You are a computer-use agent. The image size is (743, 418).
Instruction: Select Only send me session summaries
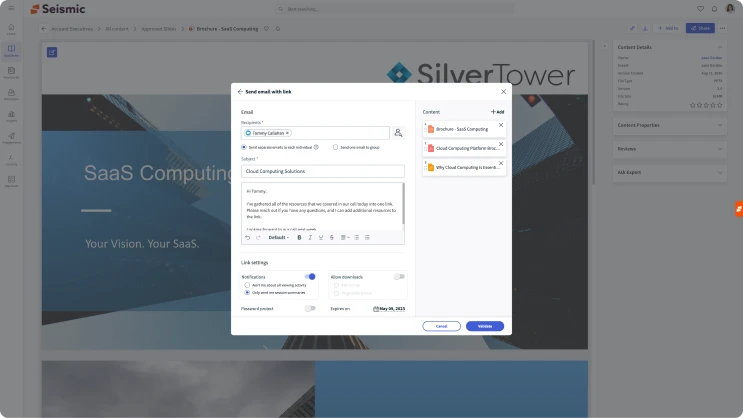tap(247, 293)
